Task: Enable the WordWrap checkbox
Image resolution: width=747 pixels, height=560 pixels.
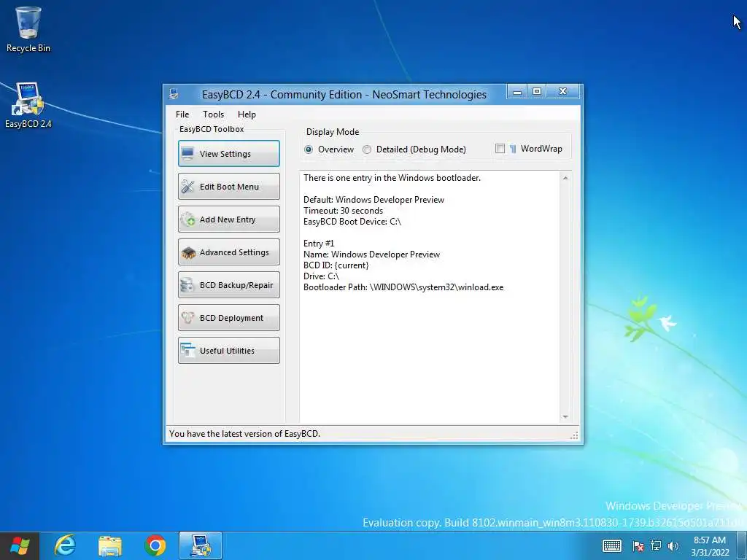Action: click(x=500, y=149)
